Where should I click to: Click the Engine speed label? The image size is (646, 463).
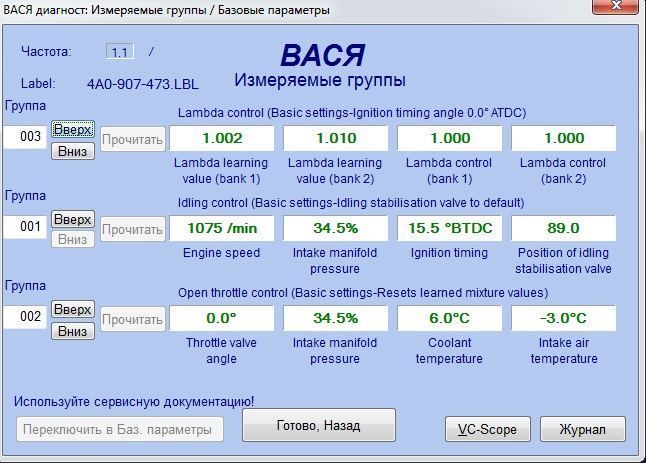coord(222,253)
